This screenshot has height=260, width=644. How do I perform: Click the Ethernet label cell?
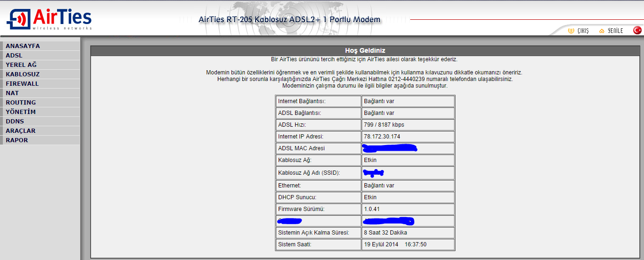pos(318,186)
